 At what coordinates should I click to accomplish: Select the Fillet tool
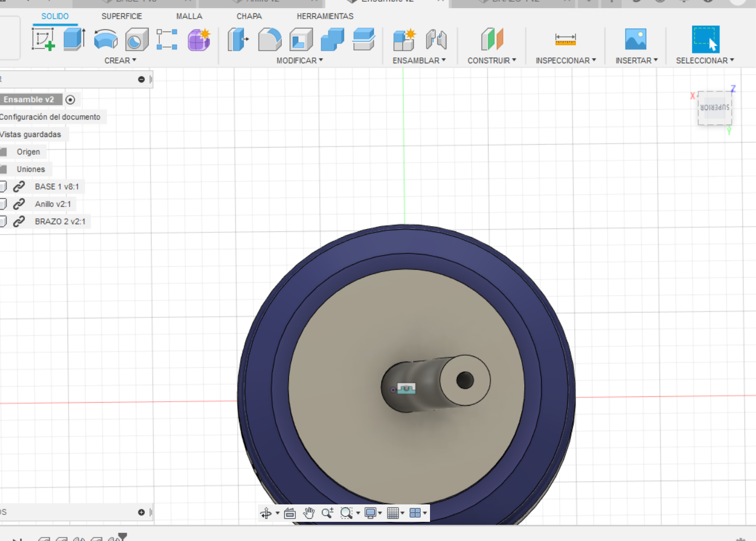[x=270, y=40]
